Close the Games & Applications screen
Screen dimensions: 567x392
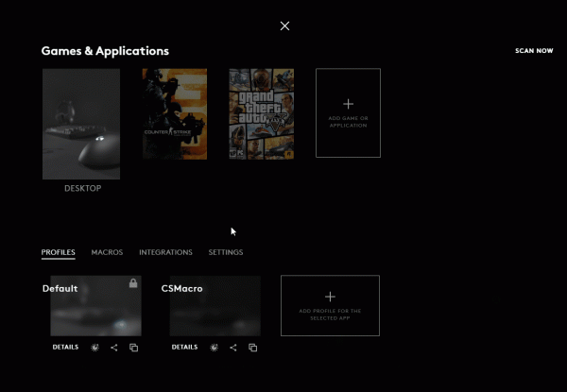(284, 26)
